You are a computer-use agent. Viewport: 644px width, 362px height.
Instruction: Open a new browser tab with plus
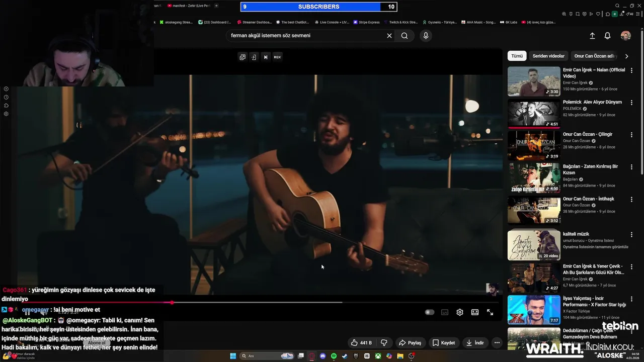tap(216, 6)
